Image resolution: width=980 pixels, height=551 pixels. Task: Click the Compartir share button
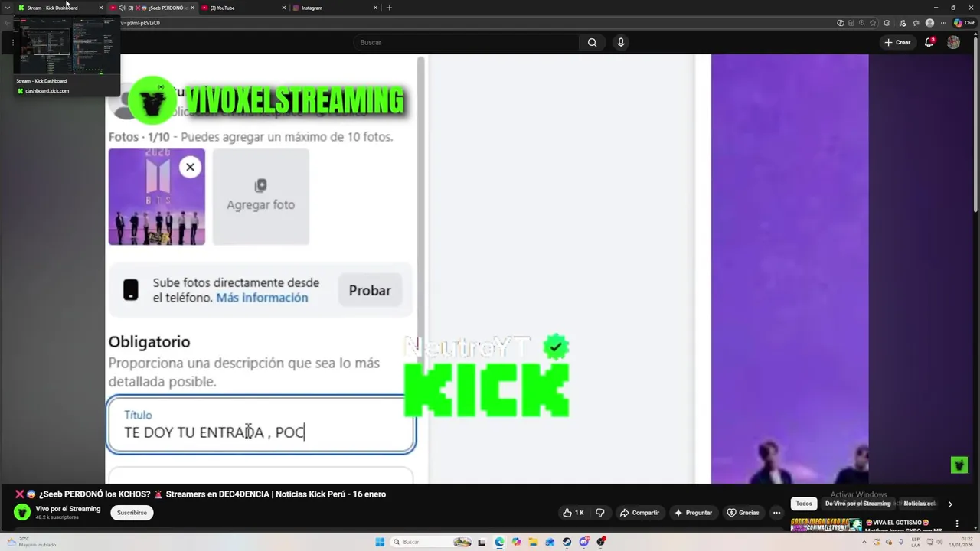pos(639,513)
